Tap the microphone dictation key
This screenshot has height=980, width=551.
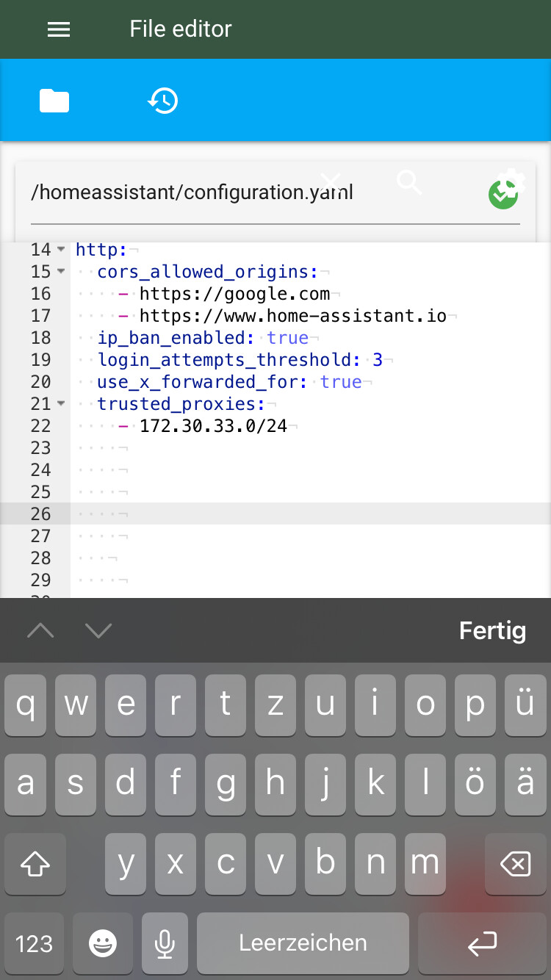click(165, 943)
